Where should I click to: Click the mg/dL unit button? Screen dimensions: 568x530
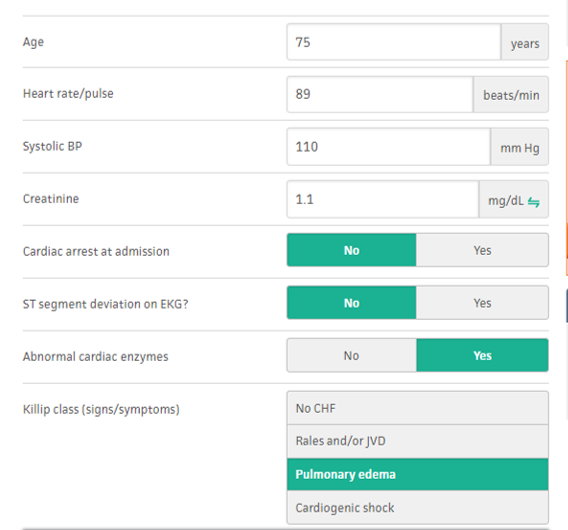point(514,200)
